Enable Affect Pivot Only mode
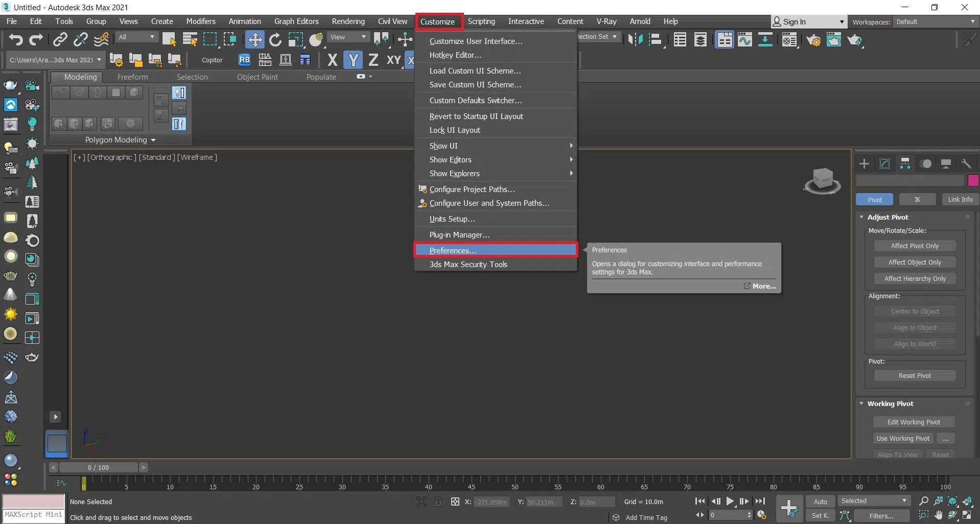The image size is (980, 524). (x=914, y=246)
